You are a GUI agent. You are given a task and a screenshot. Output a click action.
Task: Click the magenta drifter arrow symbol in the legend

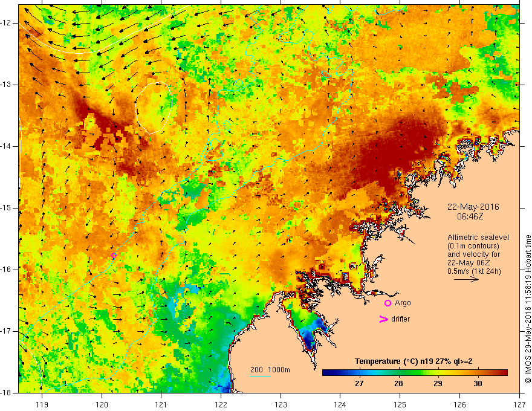coord(383,319)
